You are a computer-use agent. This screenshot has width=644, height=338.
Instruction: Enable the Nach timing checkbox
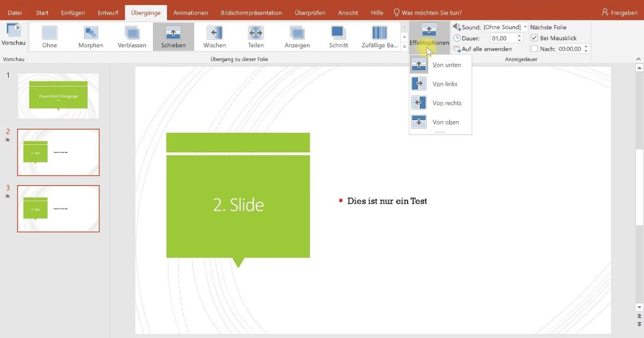pos(534,49)
